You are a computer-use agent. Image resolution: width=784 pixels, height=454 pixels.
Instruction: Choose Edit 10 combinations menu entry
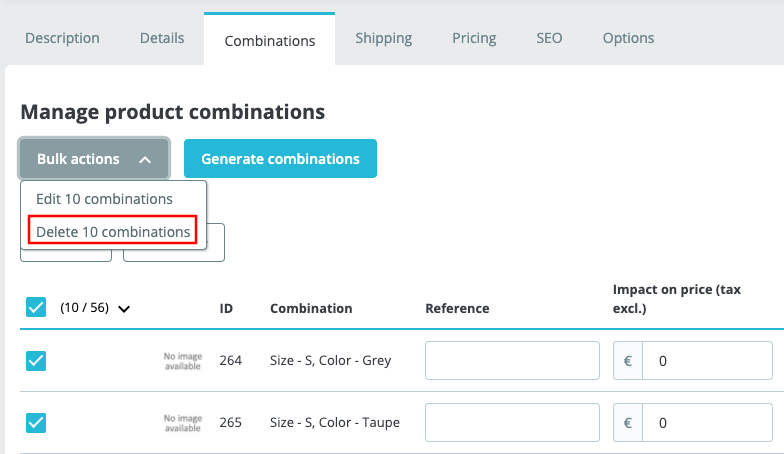pyautogui.click(x=104, y=199)
